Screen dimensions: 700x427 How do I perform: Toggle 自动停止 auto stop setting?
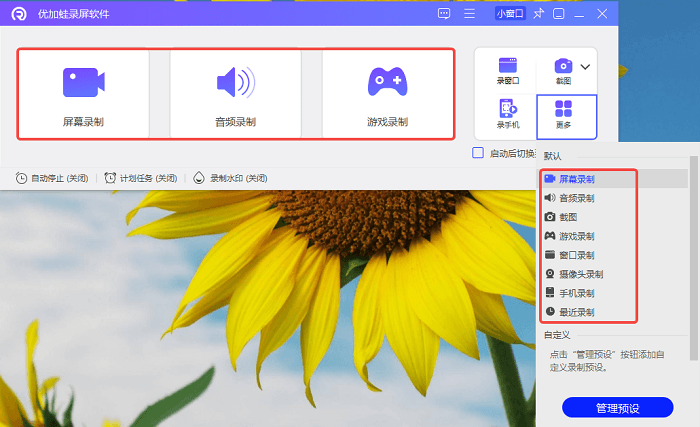[x=52, y=178]
